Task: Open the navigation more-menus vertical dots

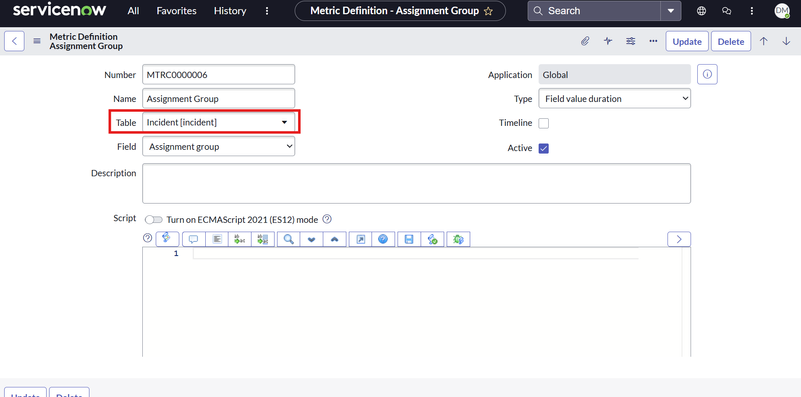Action: (x=267, y=11)
